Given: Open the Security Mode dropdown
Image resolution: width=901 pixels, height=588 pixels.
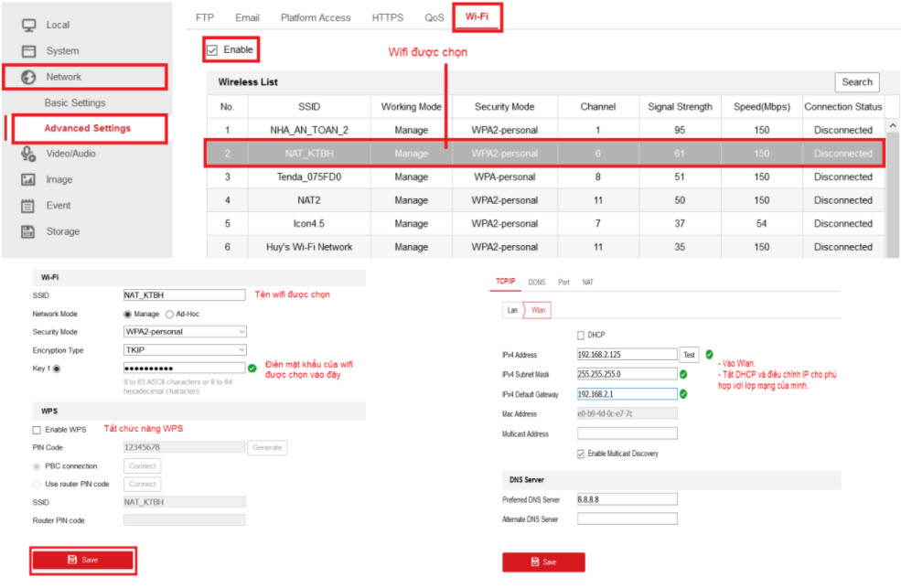Looking at the screenshot, I should [x=185, y=332].
